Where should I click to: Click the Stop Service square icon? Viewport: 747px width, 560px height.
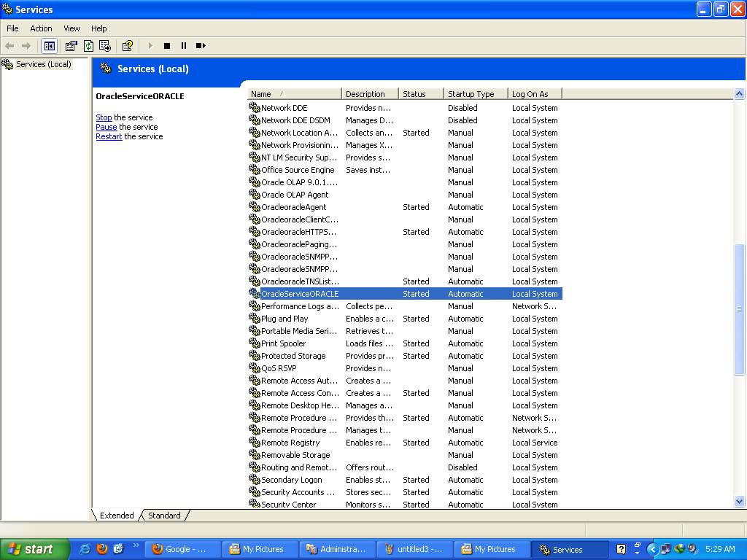click(167, 46)
